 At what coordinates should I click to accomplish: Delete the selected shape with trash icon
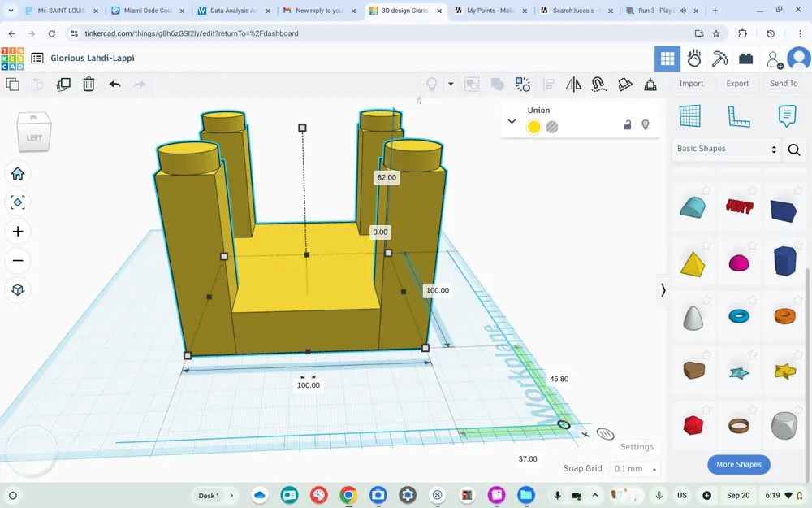point(89,84)
